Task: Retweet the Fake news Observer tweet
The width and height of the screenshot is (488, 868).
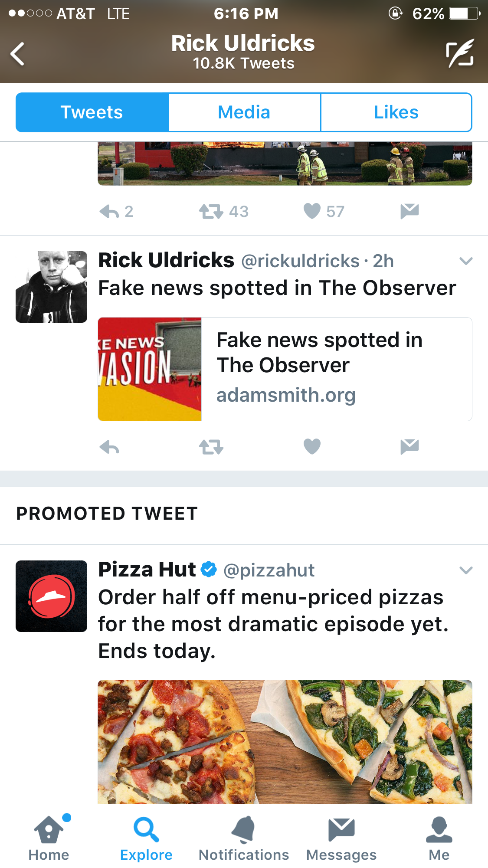Action: pos(211,447)
